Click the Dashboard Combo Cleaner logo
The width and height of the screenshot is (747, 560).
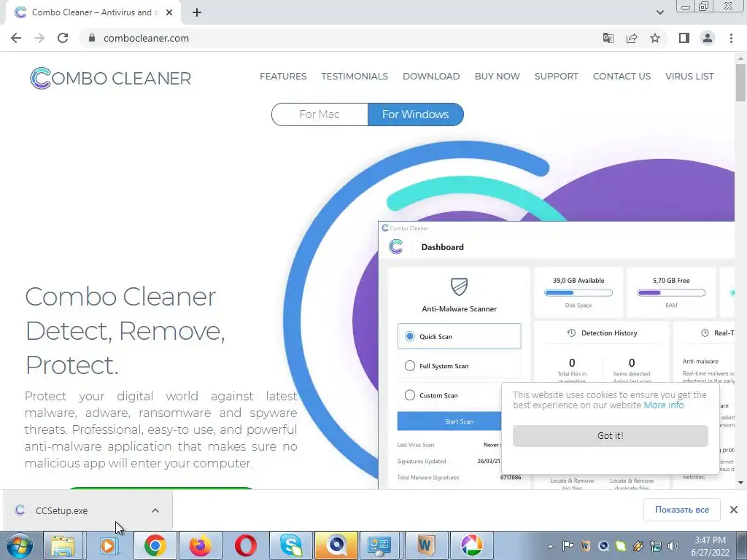[396, 246]
